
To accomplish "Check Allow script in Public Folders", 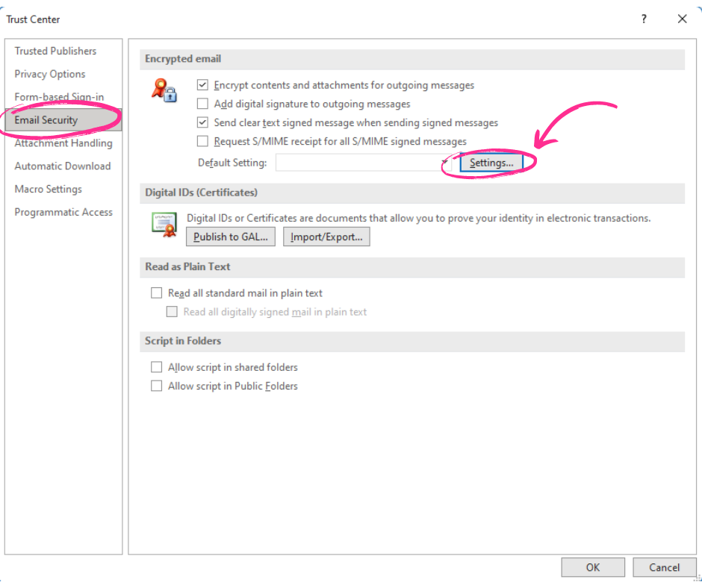I will 156,386.
